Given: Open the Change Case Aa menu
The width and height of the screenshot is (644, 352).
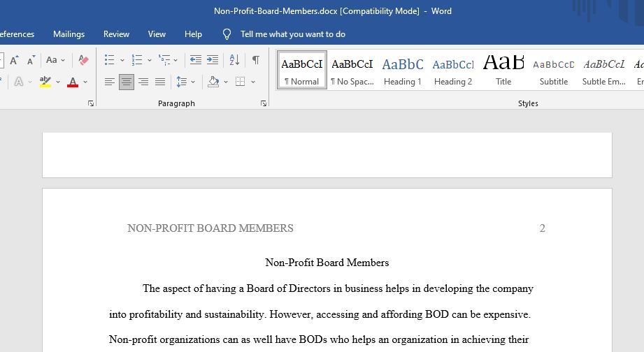Looking at the screenshot, I should (55, 60).
